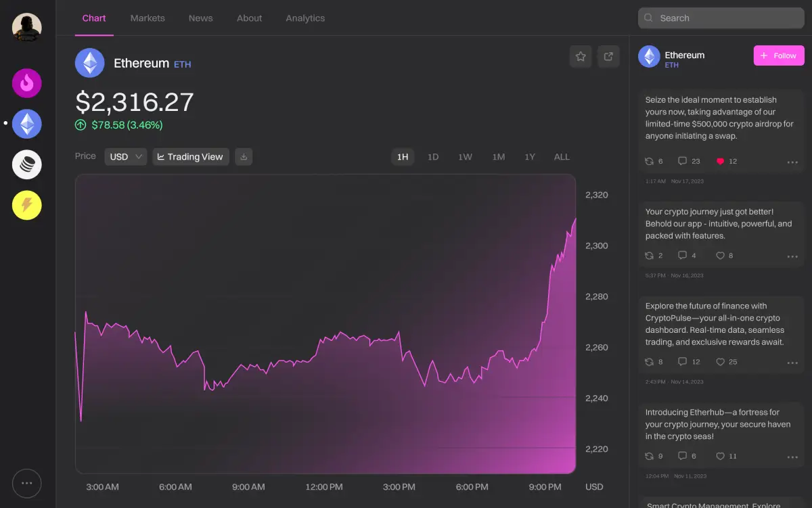Open more options on 'crypto journey just got better' post

pyautogui.click(x=792, y=256)
